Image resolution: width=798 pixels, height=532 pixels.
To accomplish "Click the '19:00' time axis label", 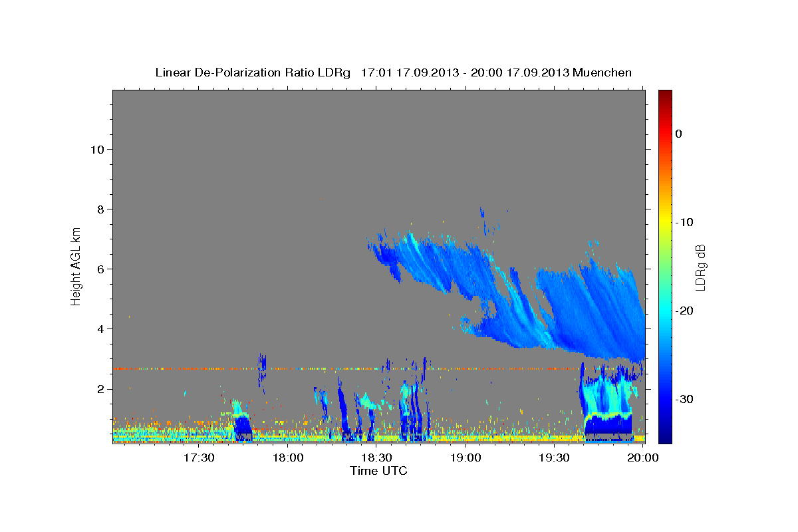I will point(465,458).
